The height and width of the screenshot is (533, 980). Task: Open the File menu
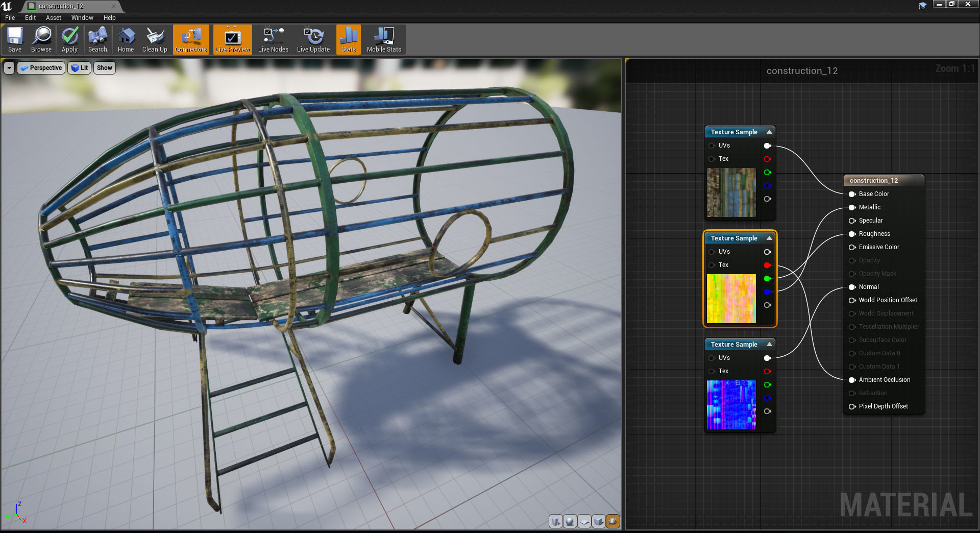tap(10, 17)
